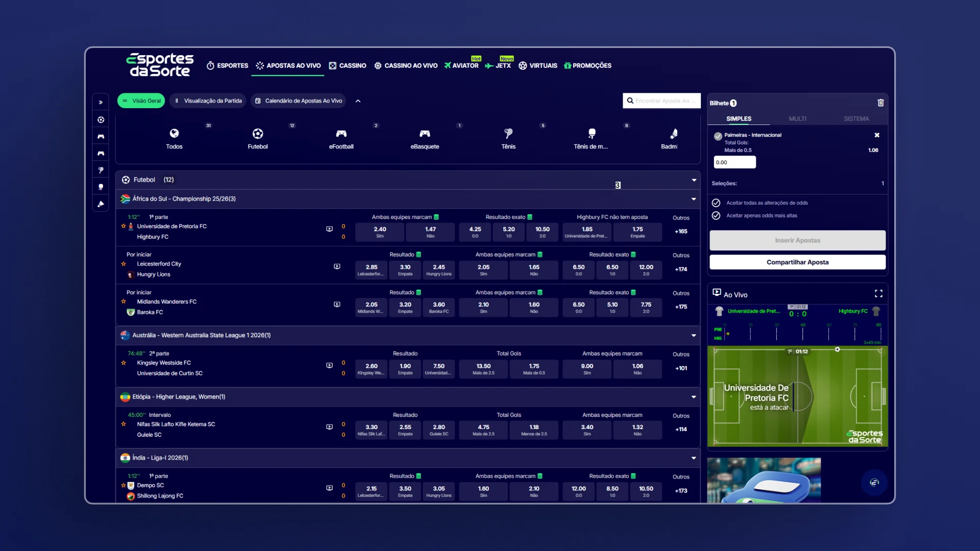Screen dimensions: 980x551
Task: Click the live pitch visualization
Action: [x=797, y=396]
